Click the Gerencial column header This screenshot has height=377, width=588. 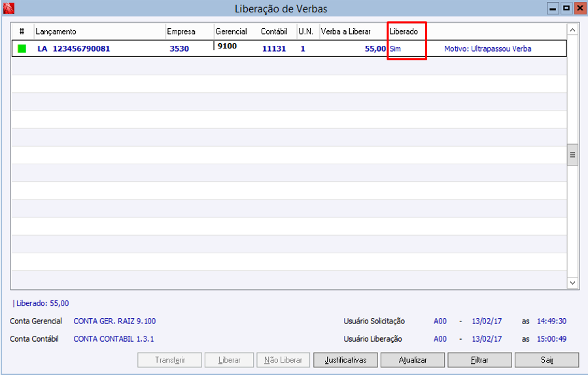[232, 31]
